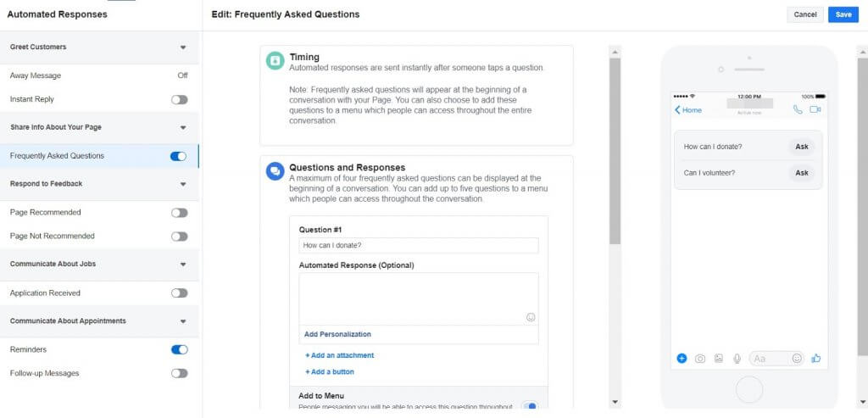Turn off Frequently Asked Questions toggle
This screenshot has height=418, width=868.
pos(179,156)
